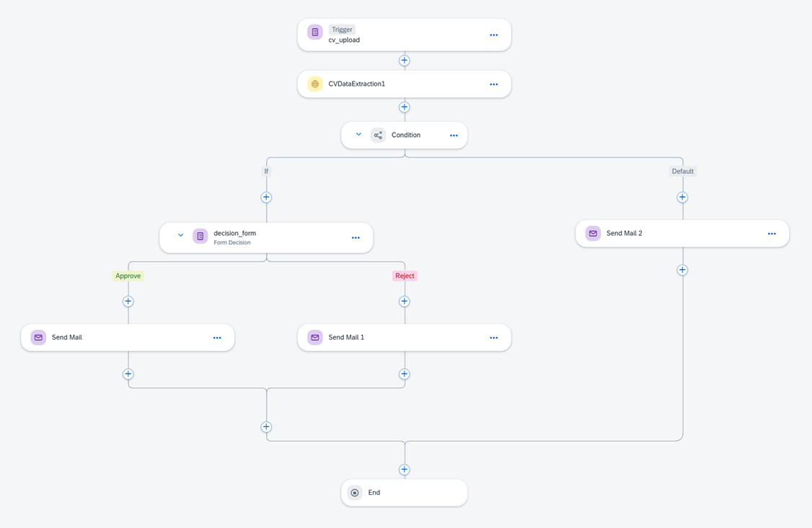Click the Send Mail envelope icon
The width and height of the screenshot is (812, 528).
[38, 338]
